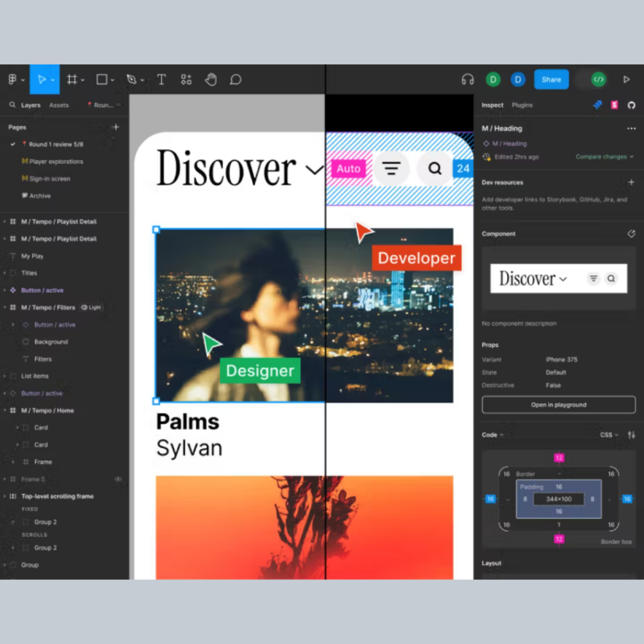Switch to the Plugins tab

coord(522,105)
